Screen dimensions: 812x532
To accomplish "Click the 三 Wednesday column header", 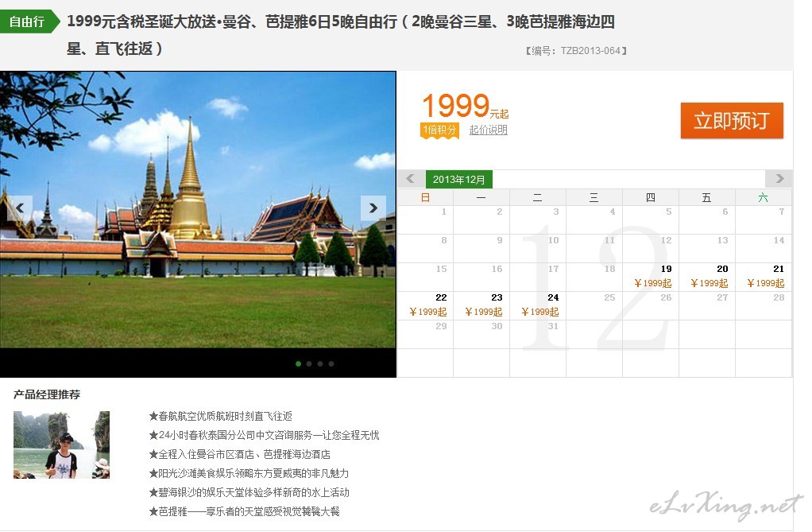I will pyautogui.click(x=594, y=197).
